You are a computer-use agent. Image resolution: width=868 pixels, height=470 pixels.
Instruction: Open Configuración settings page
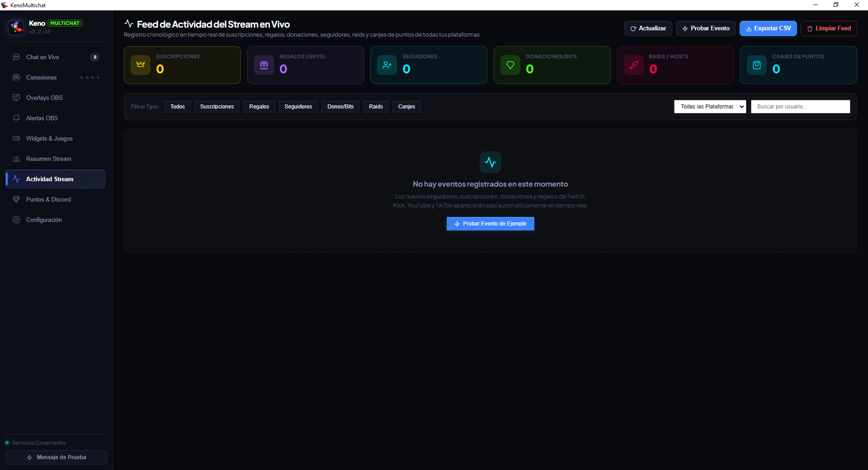pyautogui.click(x=56, y=220)
